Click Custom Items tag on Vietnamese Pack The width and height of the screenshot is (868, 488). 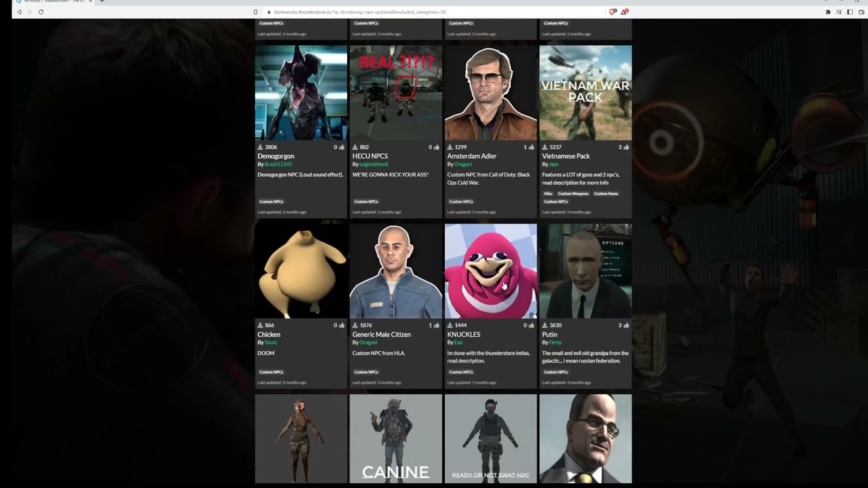click(606, 194)
